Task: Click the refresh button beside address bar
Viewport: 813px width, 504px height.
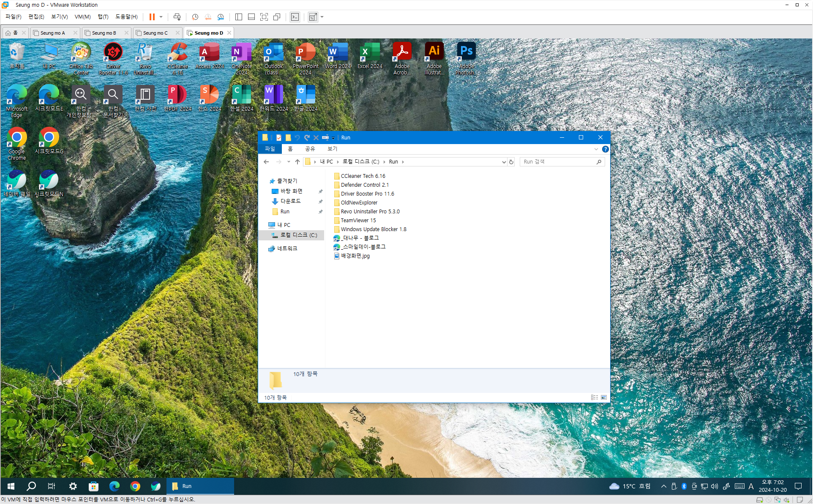Action: pyautogui.click(x=511, y=162)
